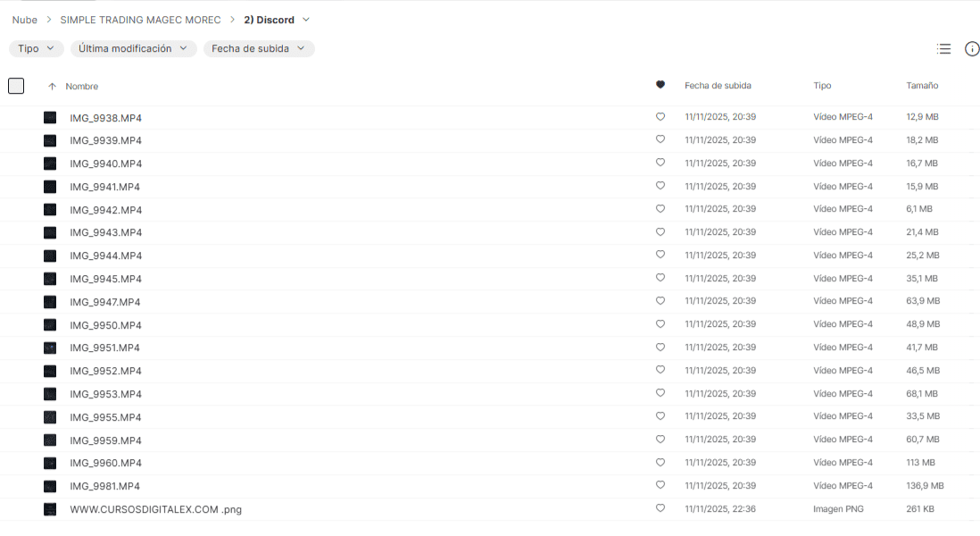Click the PNG file icon for WWW.CURSOSDIGITALEX.COM

coord(50,509)
